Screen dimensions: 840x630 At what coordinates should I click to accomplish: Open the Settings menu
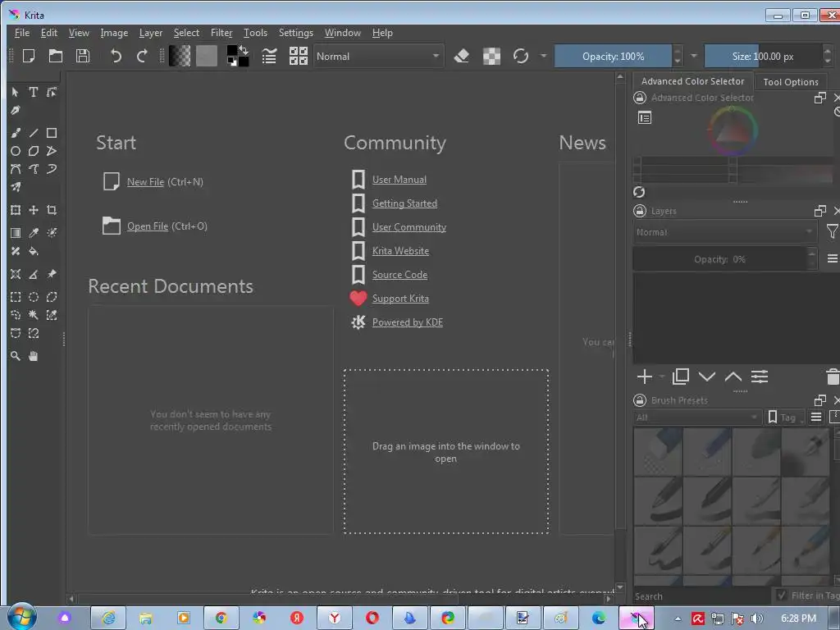tap(295, 33)
